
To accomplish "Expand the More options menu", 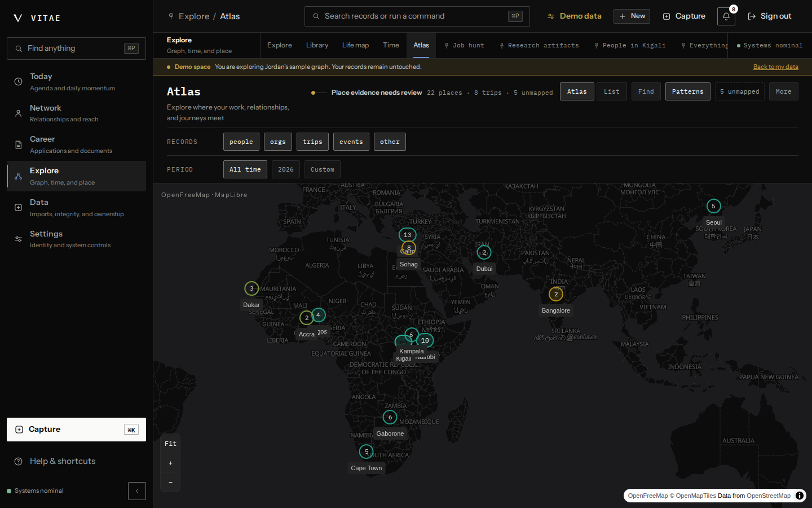I will [x=784, y=91].
